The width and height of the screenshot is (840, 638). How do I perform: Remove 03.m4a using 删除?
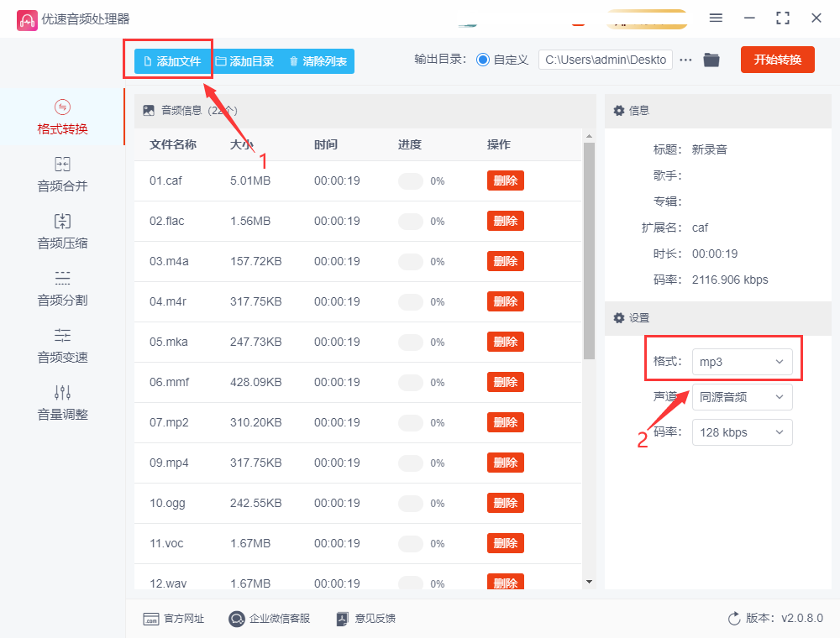tap(505, 261)
